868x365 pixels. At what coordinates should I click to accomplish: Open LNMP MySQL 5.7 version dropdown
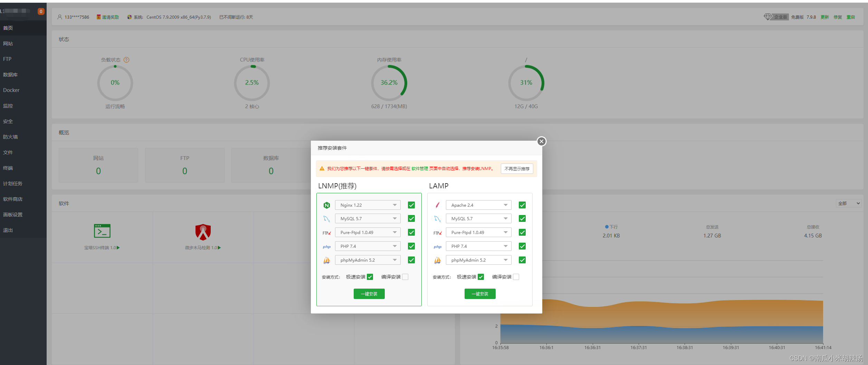(368, 219)
